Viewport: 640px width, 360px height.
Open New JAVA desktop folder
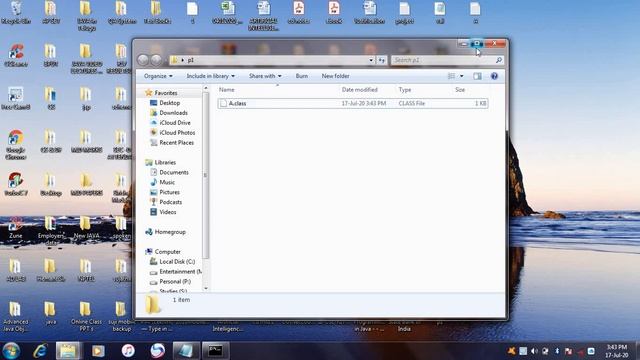click(86, 228)
